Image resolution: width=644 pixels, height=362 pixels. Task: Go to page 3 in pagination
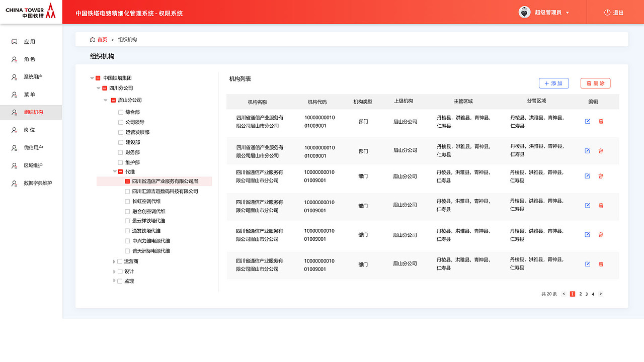click(587, 294)
